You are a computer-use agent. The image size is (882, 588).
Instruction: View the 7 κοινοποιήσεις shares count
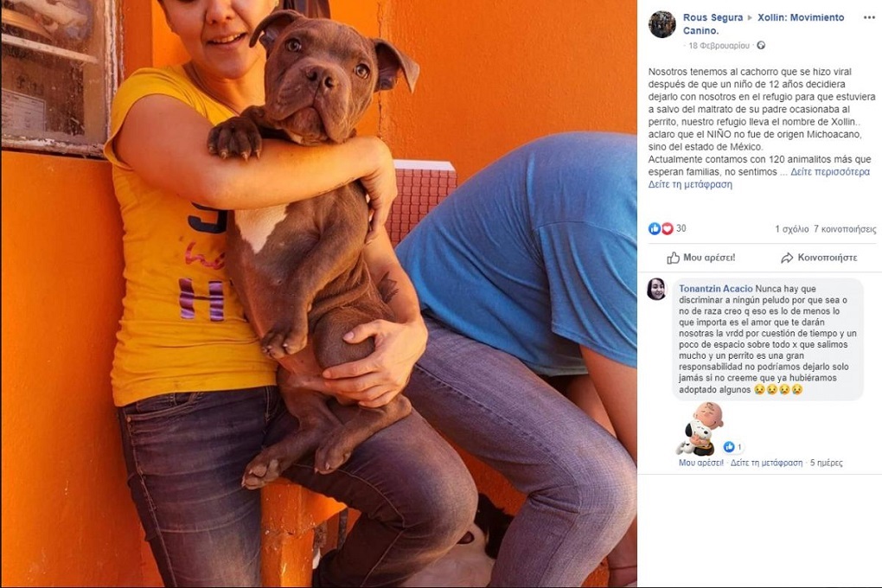click(844, 229)
